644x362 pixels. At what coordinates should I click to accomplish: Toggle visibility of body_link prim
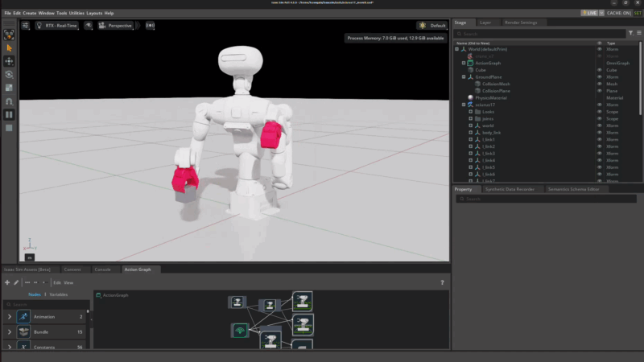599,133
